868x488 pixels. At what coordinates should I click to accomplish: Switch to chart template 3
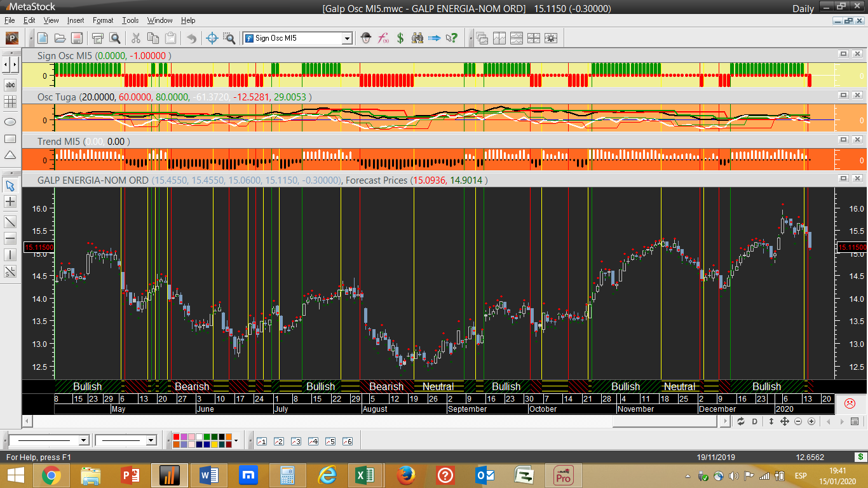click(x=295, y=441)
